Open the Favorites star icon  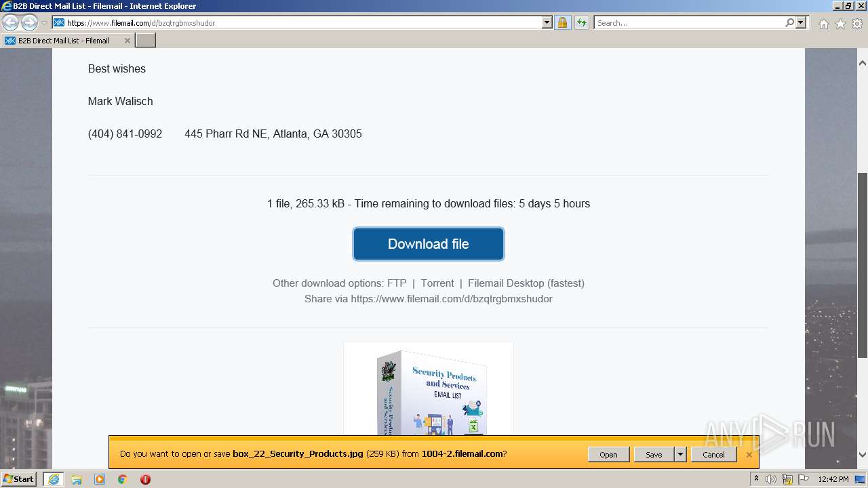point(840,24)
